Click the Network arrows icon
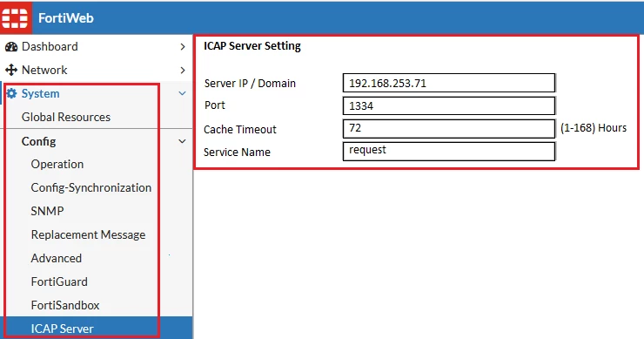The image size is (644, 339). point(11,70)
